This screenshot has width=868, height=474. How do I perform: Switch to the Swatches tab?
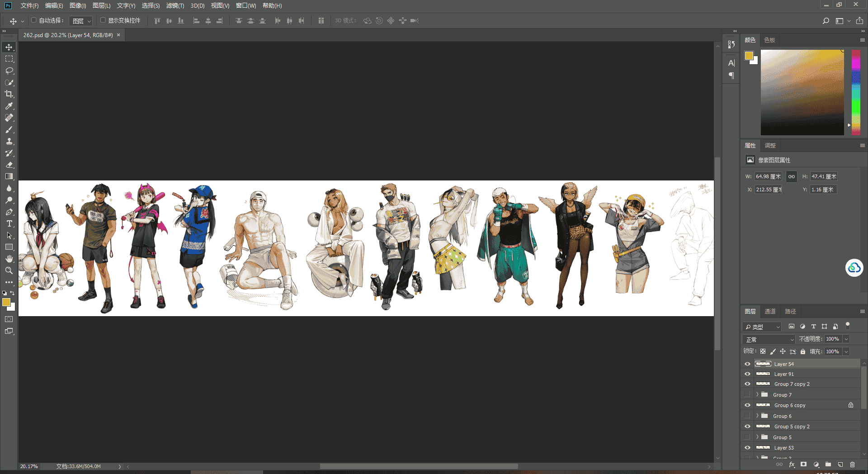click(x=769, y=40)
